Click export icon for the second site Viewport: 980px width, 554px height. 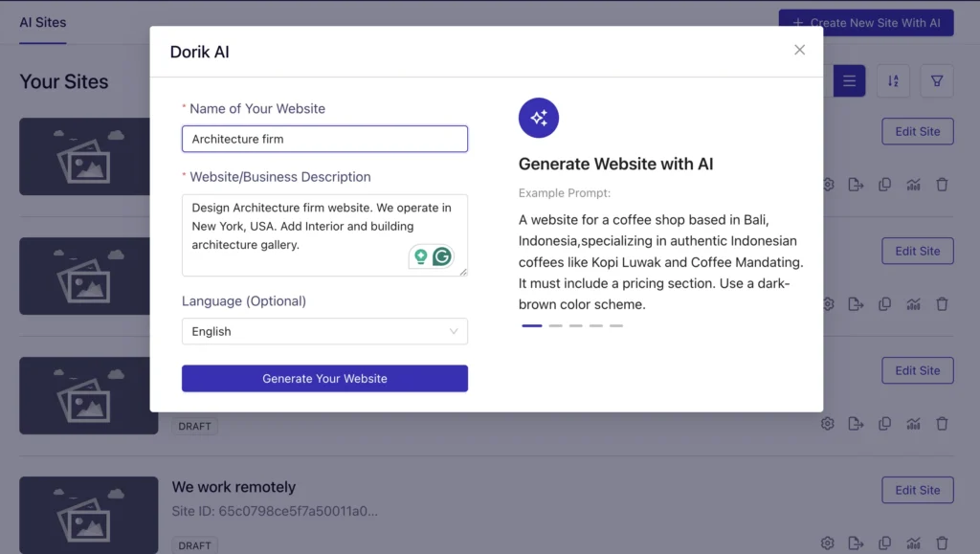[x=856, y=303]
